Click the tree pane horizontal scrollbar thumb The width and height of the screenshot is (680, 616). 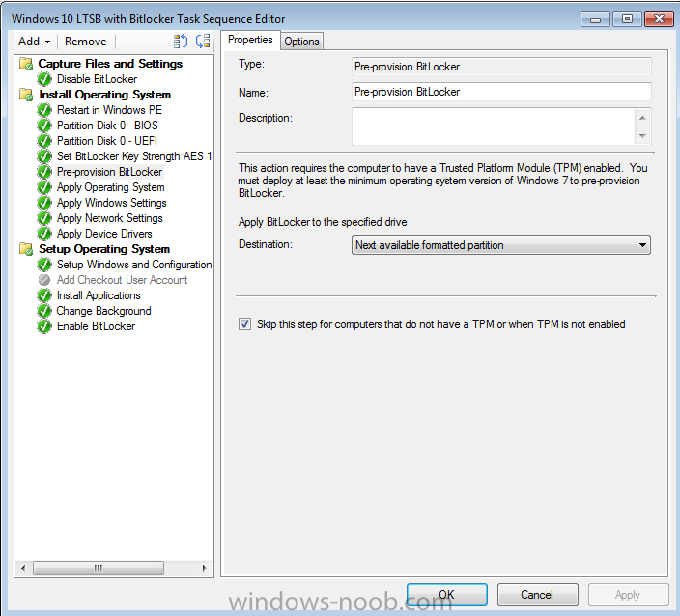[99, 568]
